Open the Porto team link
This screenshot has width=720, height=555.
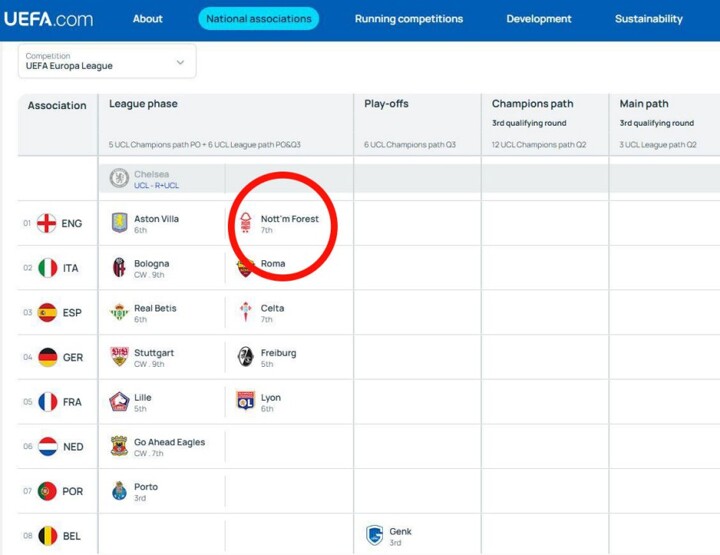(x=146, y=487)
